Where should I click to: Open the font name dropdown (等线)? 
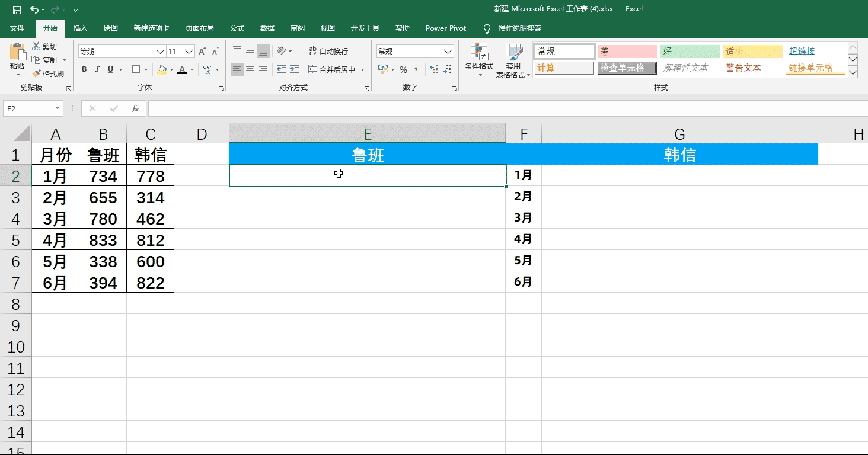pyautogui.click(x=160, y=52)
